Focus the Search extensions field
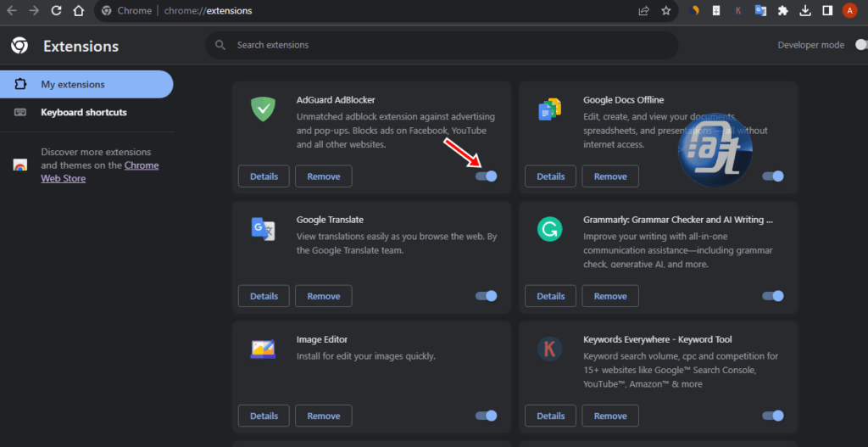The width and height of the screenshot is (868, 447). point(442,45)
